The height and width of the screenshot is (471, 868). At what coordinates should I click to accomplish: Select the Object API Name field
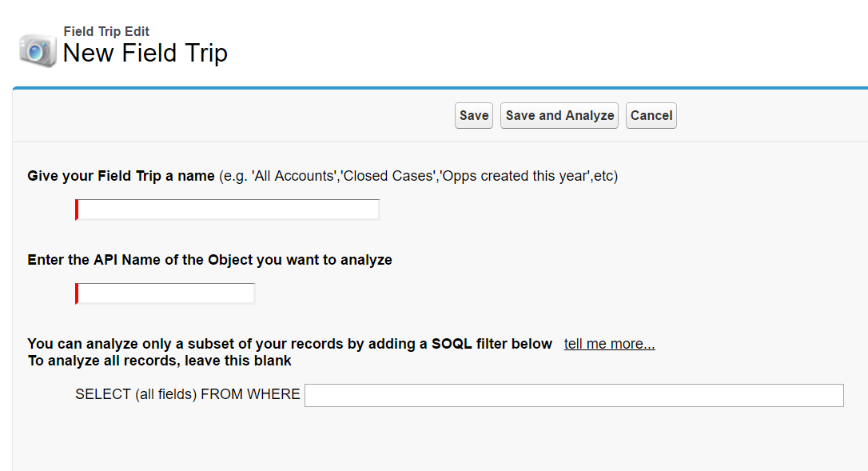tap(166, 293)
